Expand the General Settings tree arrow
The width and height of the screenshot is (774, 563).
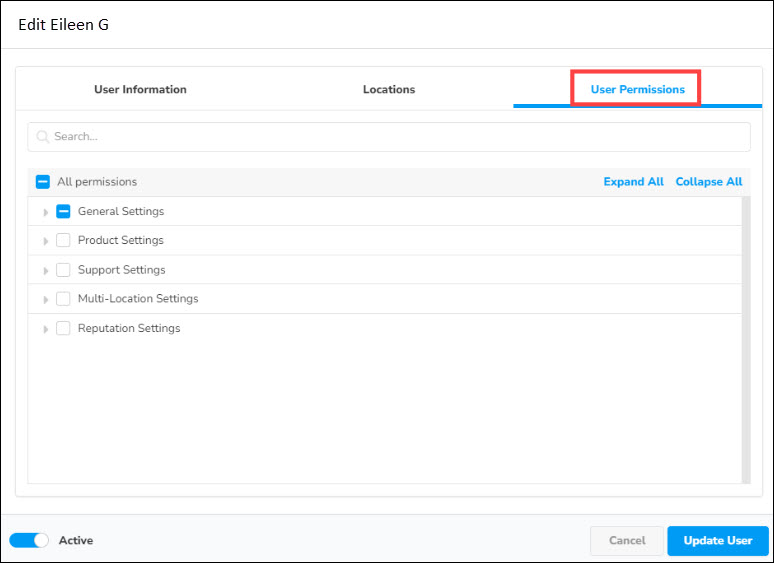click(x=46, y=212)
